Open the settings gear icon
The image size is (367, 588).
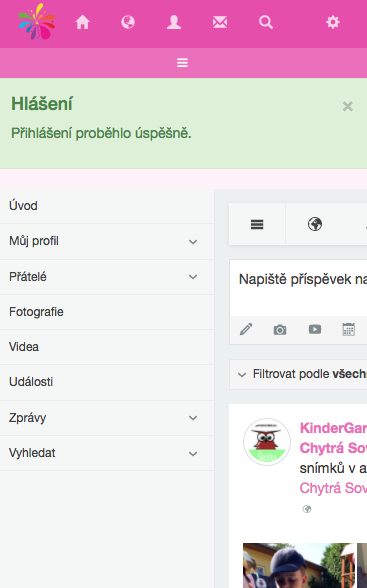pos(333,22)
